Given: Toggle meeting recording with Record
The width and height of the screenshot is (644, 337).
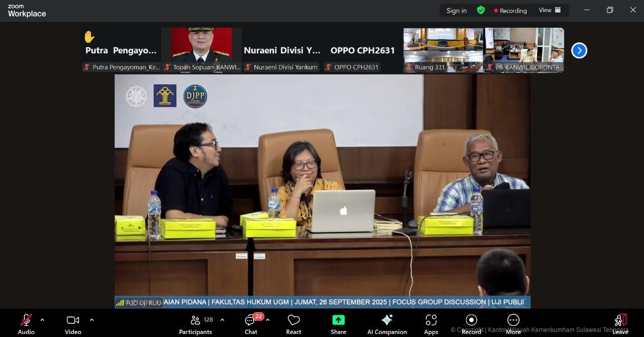Looking at the screenshot, I should tap(471, 320).
